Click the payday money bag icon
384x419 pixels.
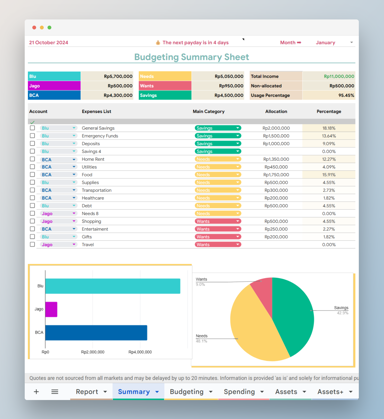point(158,43)
